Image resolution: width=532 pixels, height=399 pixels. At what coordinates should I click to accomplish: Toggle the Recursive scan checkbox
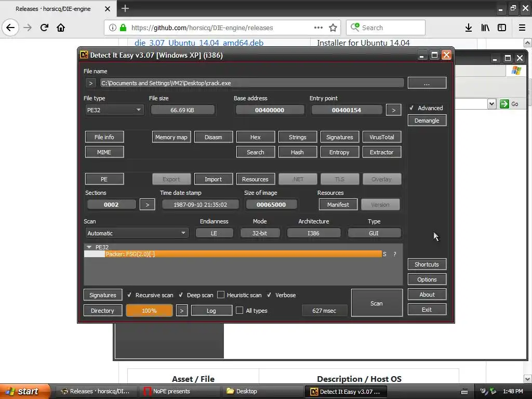[x=129, y=295]
